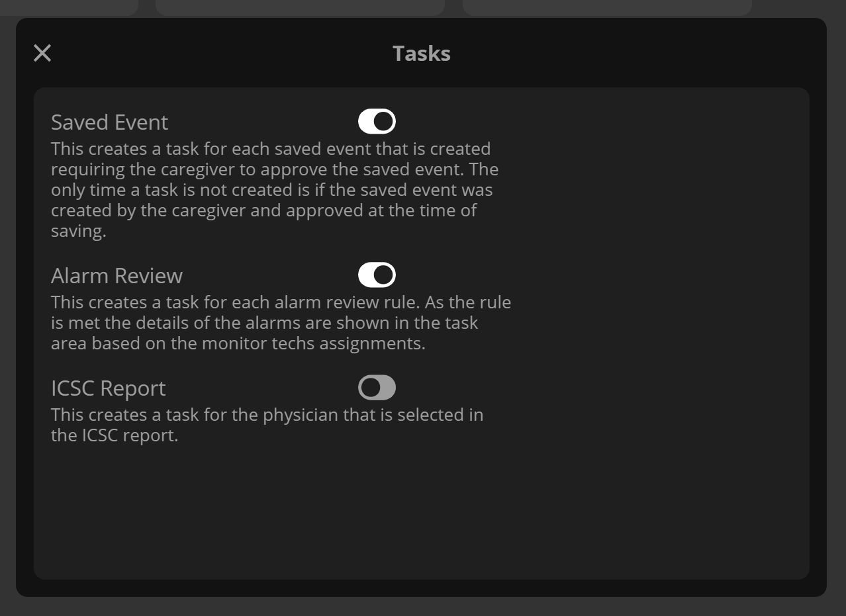Close the Tasks dialog with the X icon
The height and width of the screenshot is (616, 846).
click(x=42, y=53)
